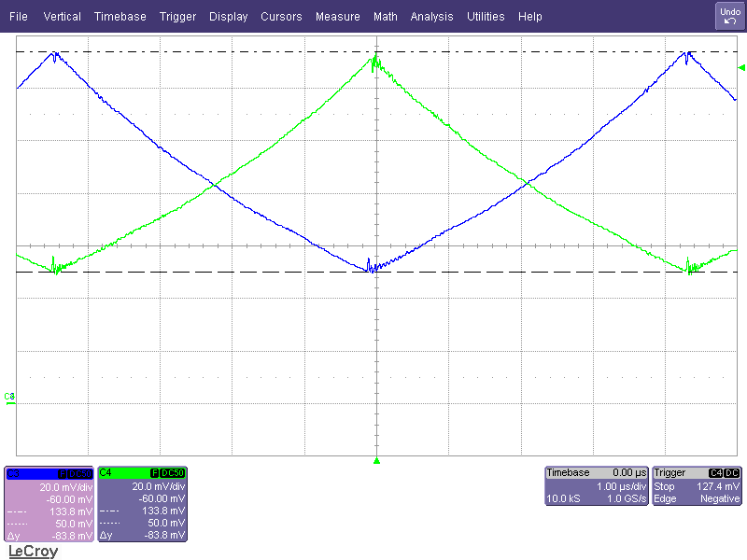Open the Trigger menu
The height and width of the screenshot is (560, 747).
177,17
